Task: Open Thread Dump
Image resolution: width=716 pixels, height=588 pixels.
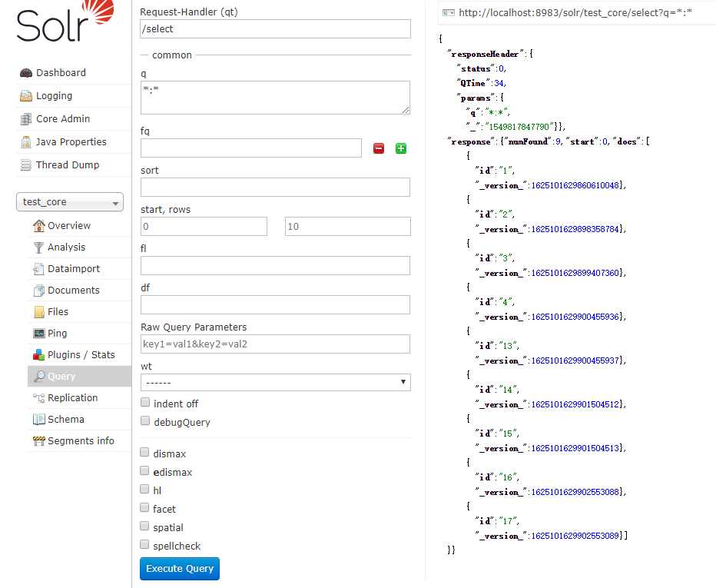Action: pos(68,165)
